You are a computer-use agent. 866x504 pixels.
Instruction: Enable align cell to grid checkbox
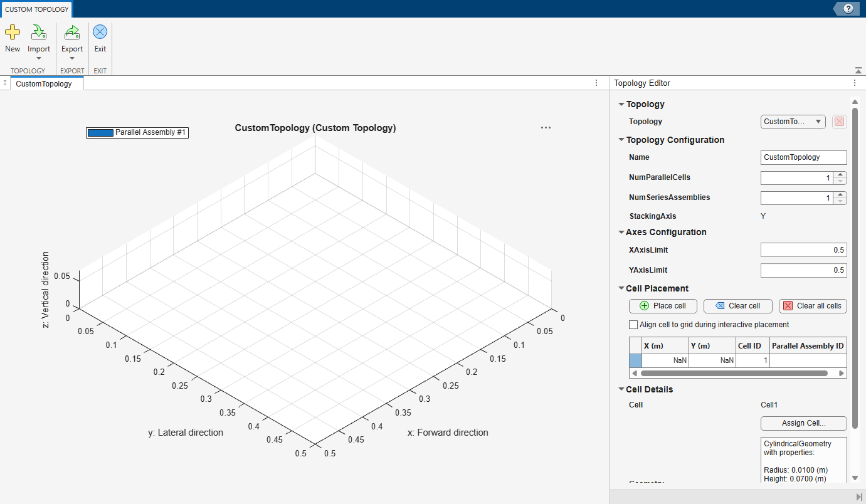coord(633,325)
